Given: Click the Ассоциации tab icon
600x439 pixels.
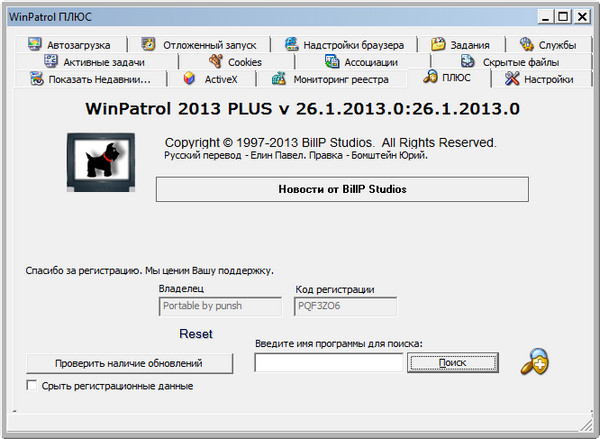Looking at the screenshot, I should 332,61.
